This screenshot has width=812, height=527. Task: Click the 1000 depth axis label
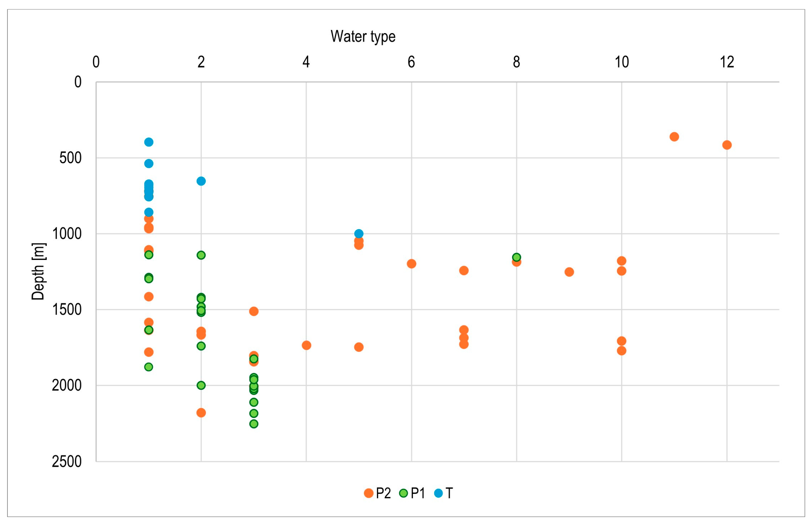coord(67,234)
